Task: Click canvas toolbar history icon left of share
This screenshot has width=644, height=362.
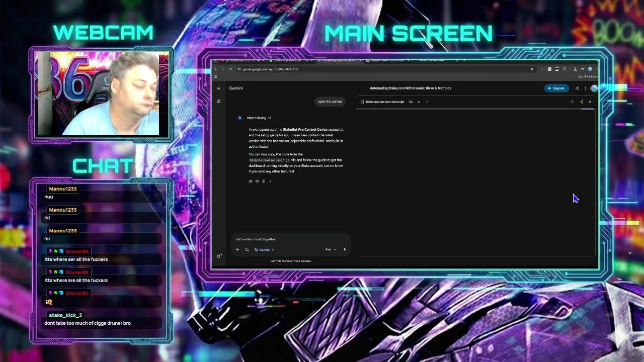Action: [x=572, y=102]
